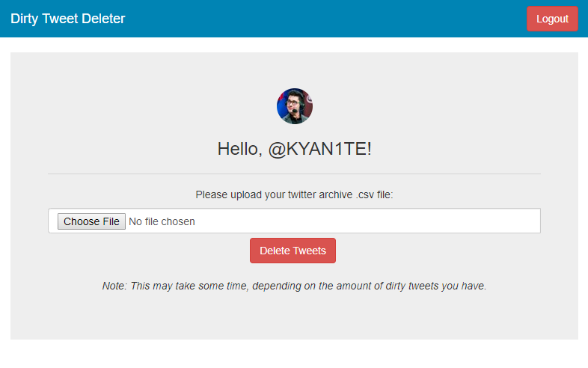Click empty gray panel area below the note
The width and height of the screenshot is (588, 368).
pos(294,318)
